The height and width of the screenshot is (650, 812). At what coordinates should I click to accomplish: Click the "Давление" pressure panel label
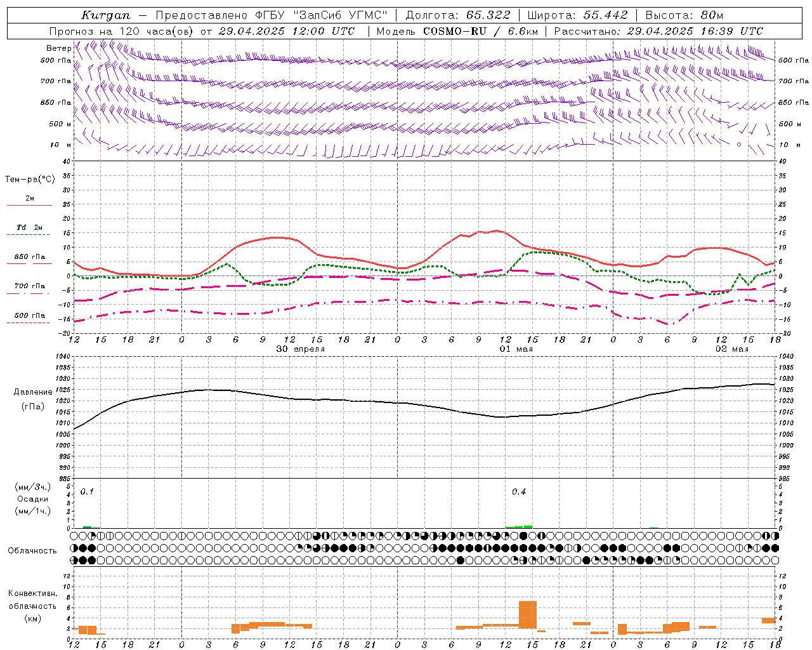point(33,392)
